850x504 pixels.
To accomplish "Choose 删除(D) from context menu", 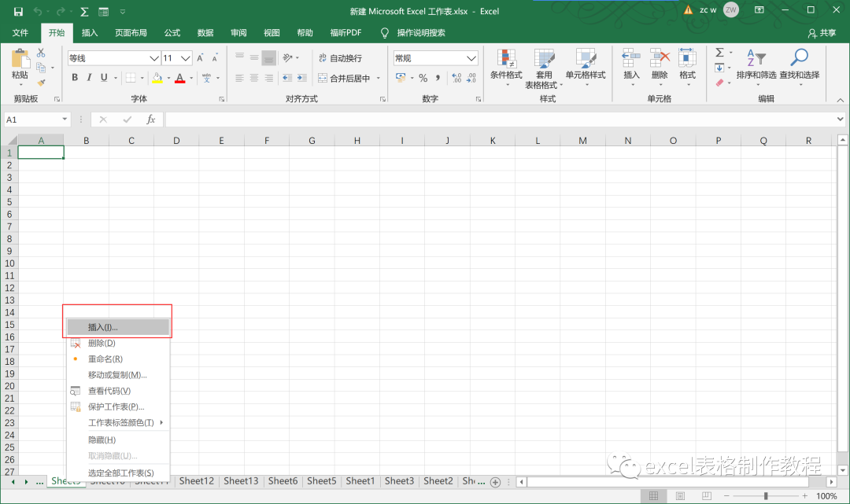I will 118,343.
